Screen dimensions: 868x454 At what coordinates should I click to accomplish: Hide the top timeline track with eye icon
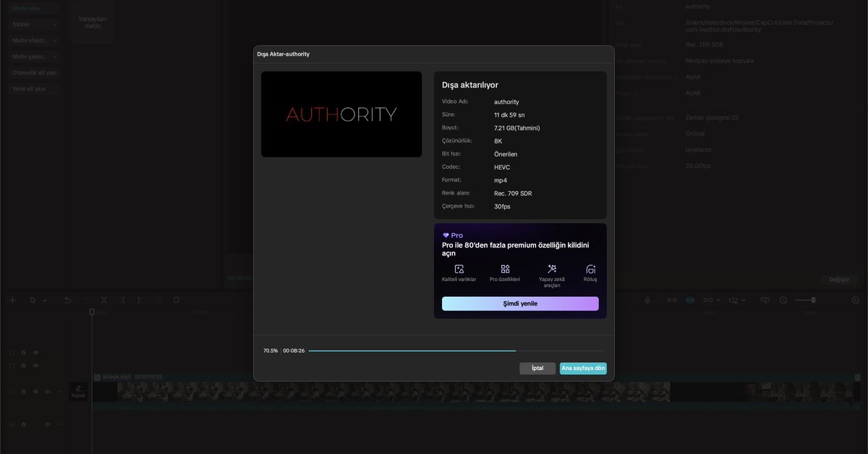point(35,353)
